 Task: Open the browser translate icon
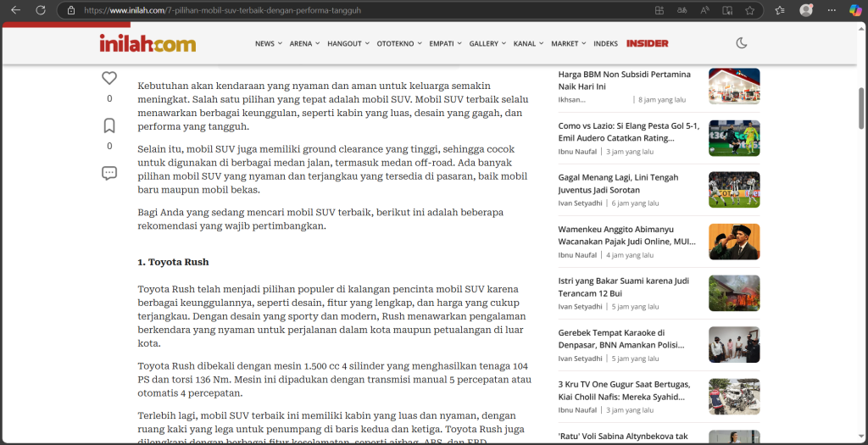pyautogui.click(x=682, y=10)
